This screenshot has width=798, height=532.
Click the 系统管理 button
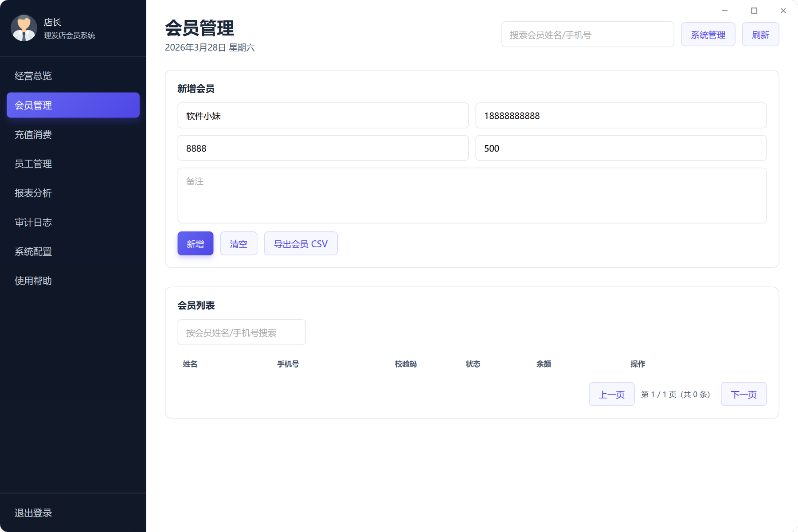708,35
